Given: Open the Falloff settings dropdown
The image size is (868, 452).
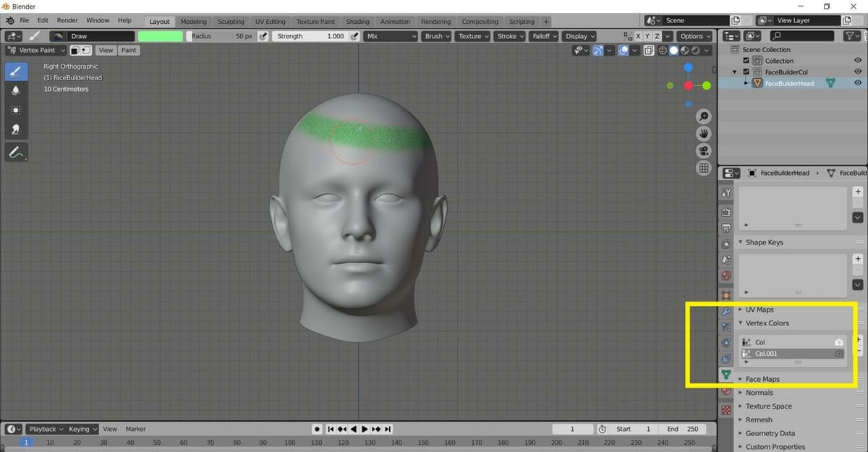Looking at the screenshot, I should coord(545,35).
